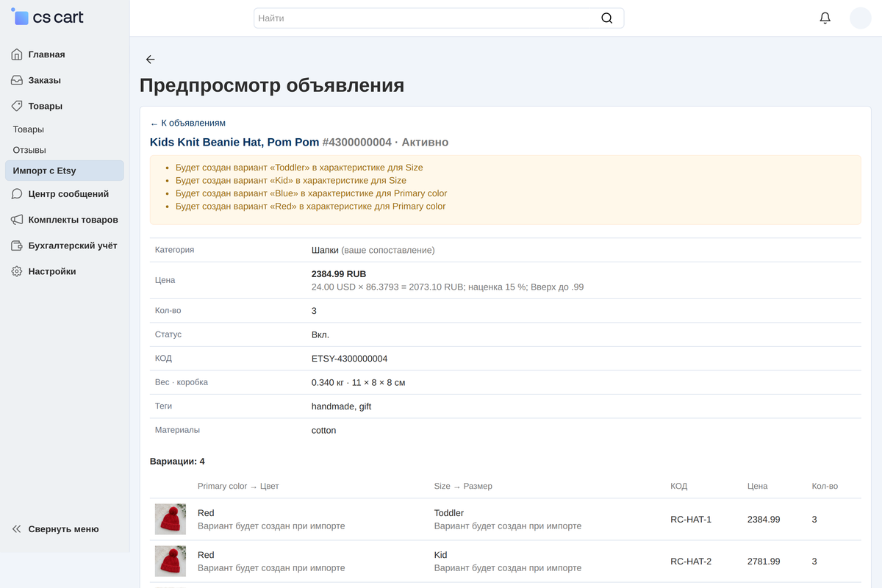
Task: Open the notifications bell
Action: pyautogui.click(x=825, y=18)
